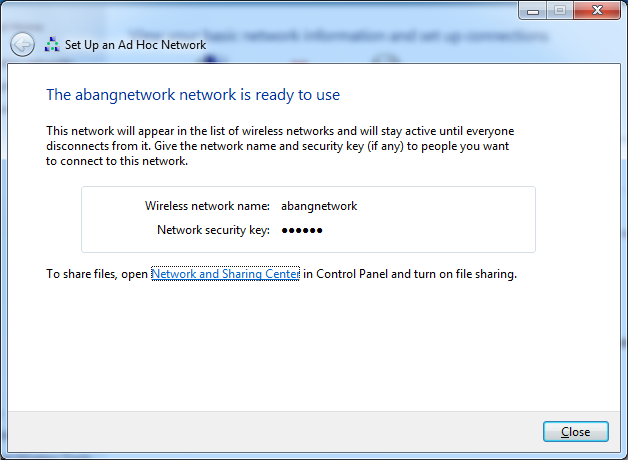
Task: Click the masked network security key dots
Action: (x=302, y=230)
